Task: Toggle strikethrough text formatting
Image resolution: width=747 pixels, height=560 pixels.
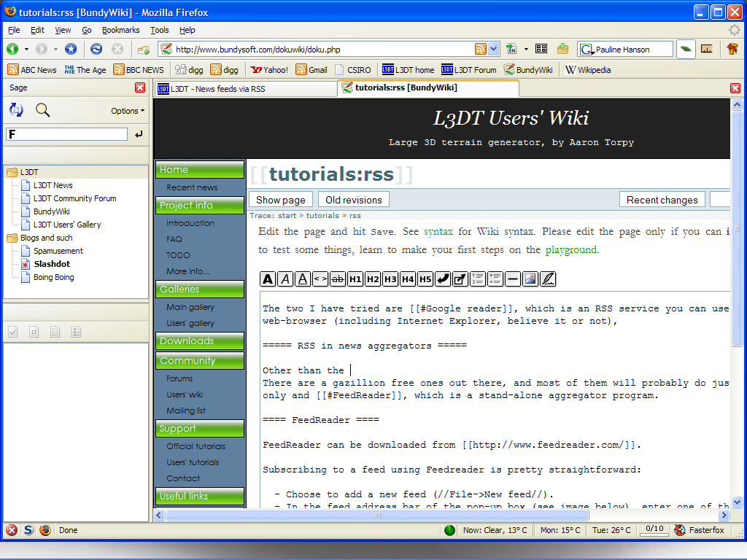Action: (338, 279)
